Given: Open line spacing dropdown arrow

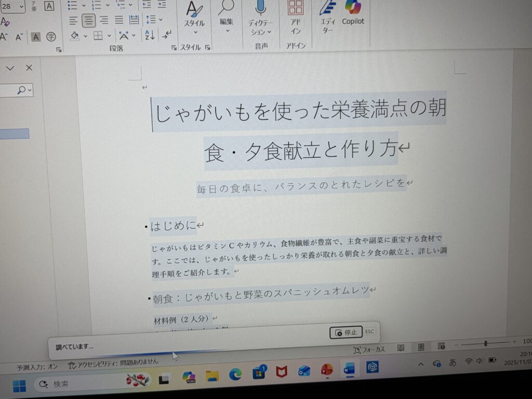Looking at the screenshot, I should (x=161, y=20).
